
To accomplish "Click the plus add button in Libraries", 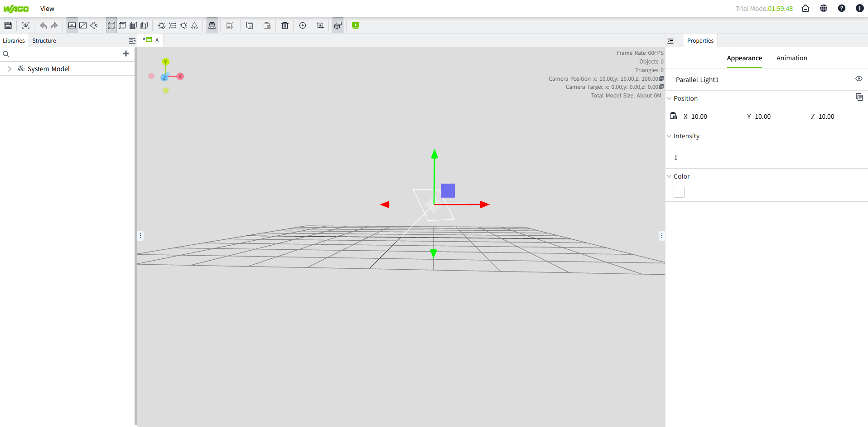I will [126, 53].
